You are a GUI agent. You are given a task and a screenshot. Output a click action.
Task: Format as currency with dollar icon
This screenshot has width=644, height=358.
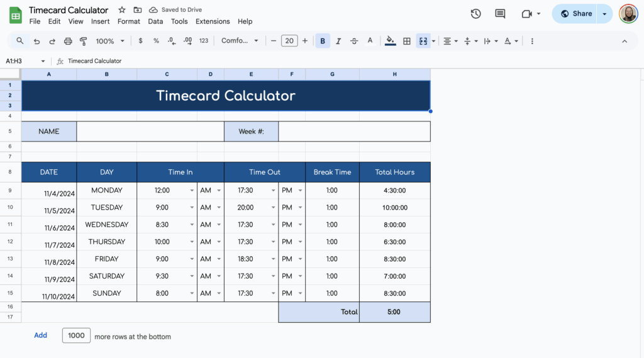pos(140,41)
